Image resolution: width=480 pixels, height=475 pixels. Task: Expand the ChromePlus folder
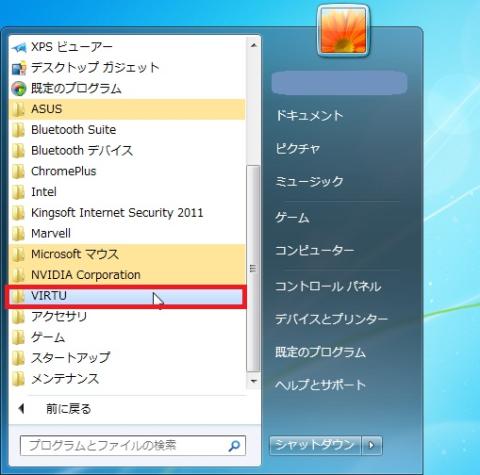point(127,171)
